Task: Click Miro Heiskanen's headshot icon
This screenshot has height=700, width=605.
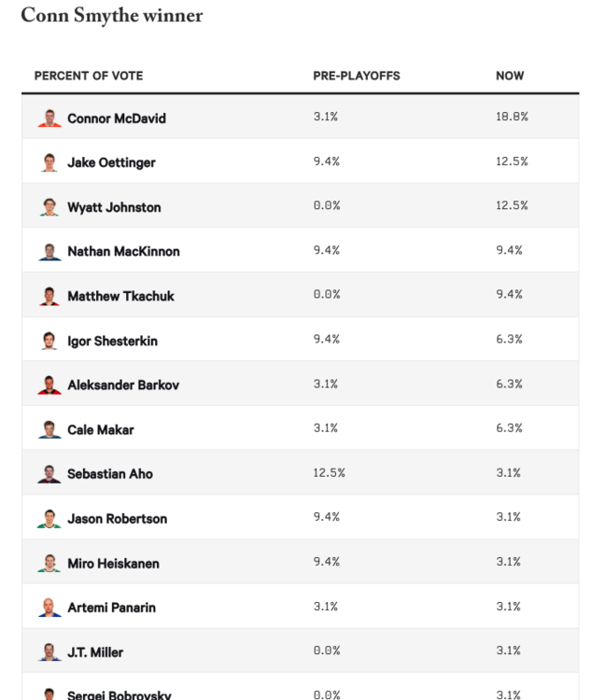Action: click(x=49, y=563)
